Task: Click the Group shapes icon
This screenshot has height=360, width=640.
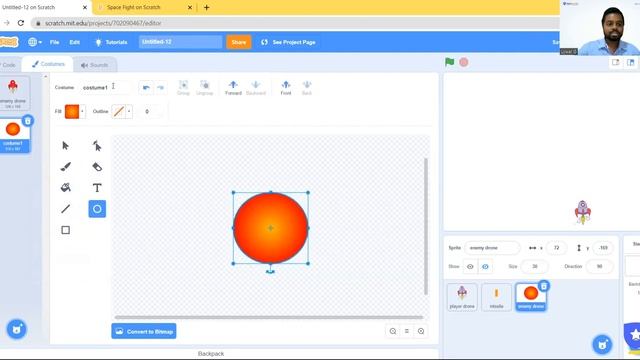Action: 183,87
